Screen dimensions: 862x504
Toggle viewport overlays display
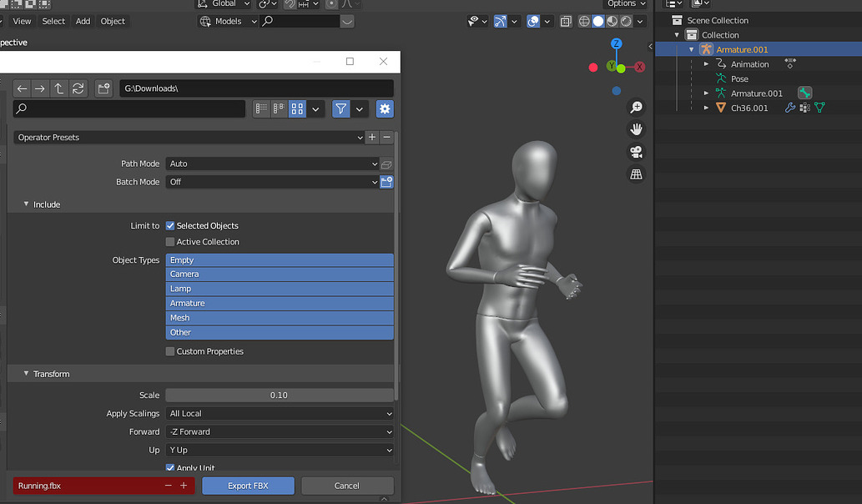coord(532,22)
